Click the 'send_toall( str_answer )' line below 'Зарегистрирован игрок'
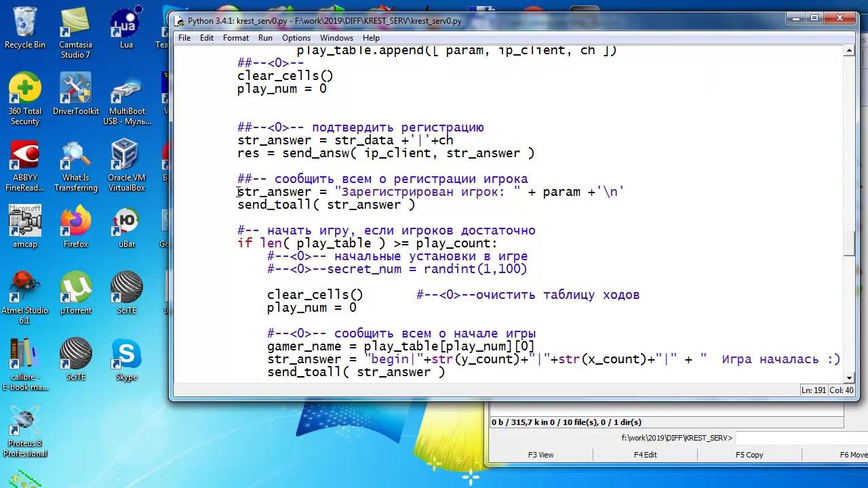868x488 pixels. click(x=326, y=205)
